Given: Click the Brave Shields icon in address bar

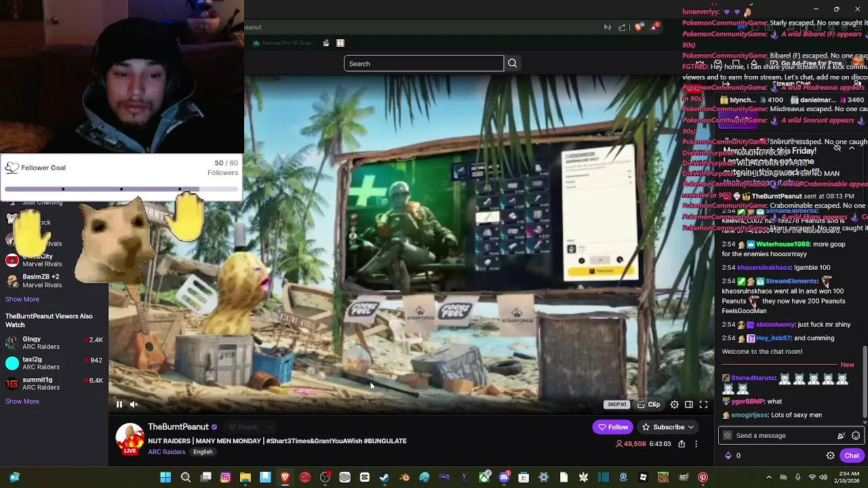Looking at the screenshot, I should [x=639, y=27].
